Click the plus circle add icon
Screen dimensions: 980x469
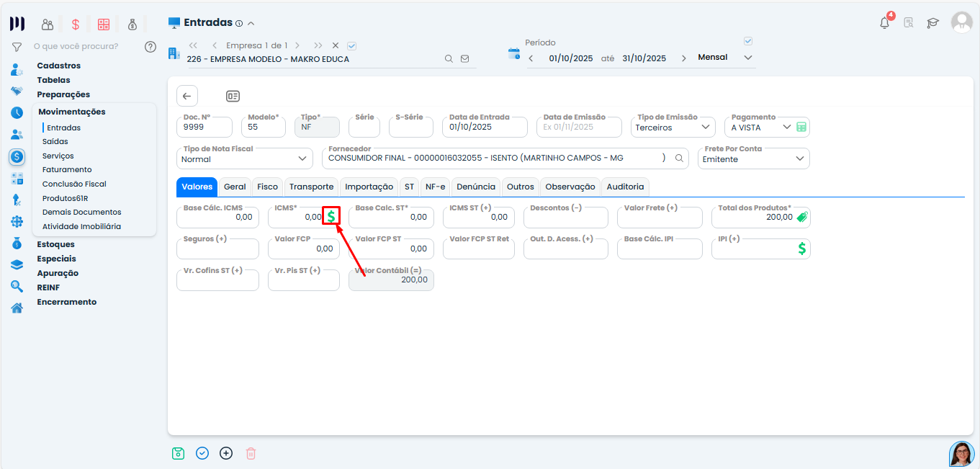pos(226,453)
